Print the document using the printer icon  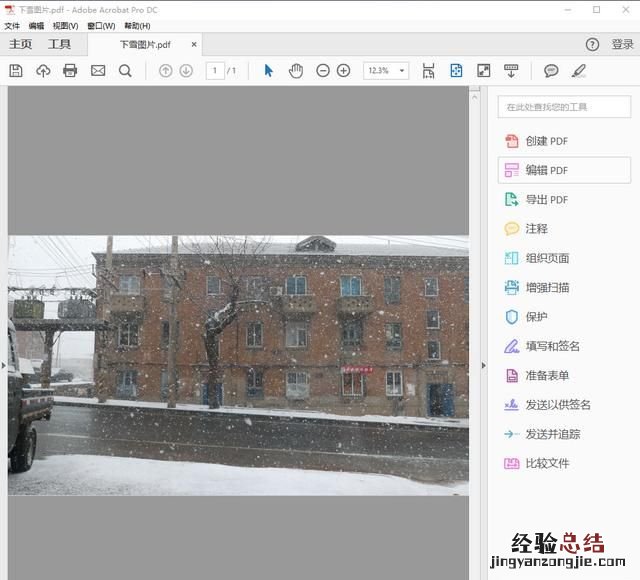(x=70, y=71)
